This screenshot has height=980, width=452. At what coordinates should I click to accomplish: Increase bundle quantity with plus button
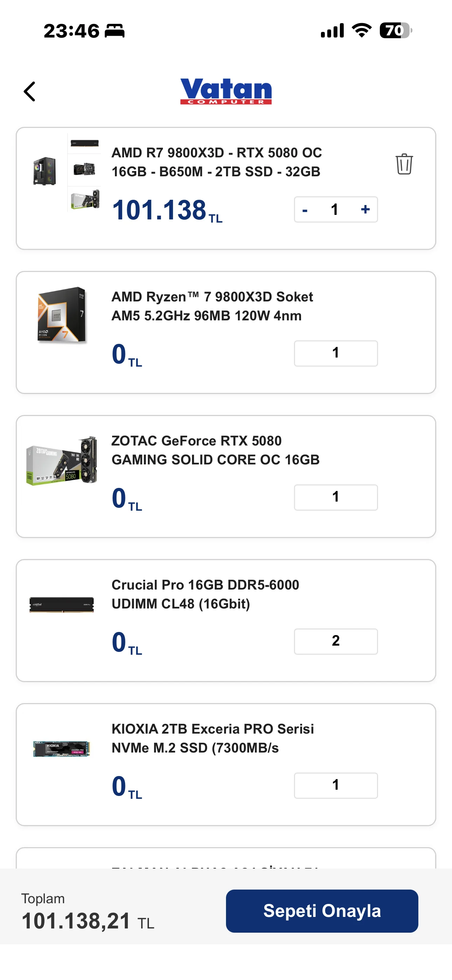click(365, 210)
